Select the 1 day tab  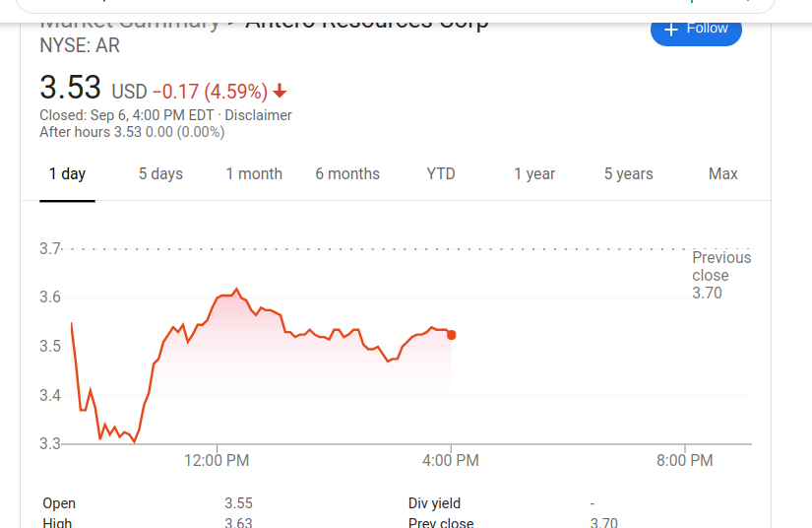(67, 174)
